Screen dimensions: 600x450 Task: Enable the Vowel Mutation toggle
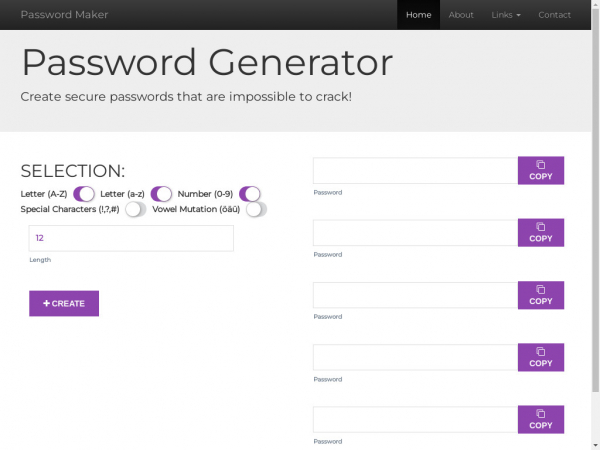tap(256, 209)
